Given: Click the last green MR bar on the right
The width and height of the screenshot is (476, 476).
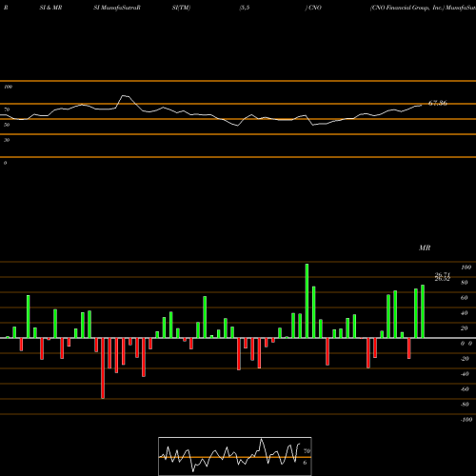Looking at the screenshot, I should [423, 311].
